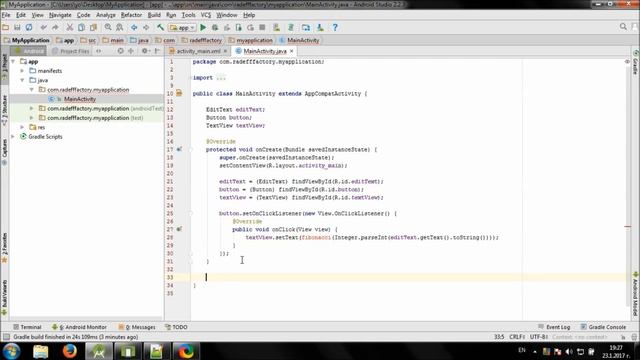The image size is (640, 360).
Task: Click the AVD Manager toolbar icon
Action: pyautogui.click(x=277, y=27)
